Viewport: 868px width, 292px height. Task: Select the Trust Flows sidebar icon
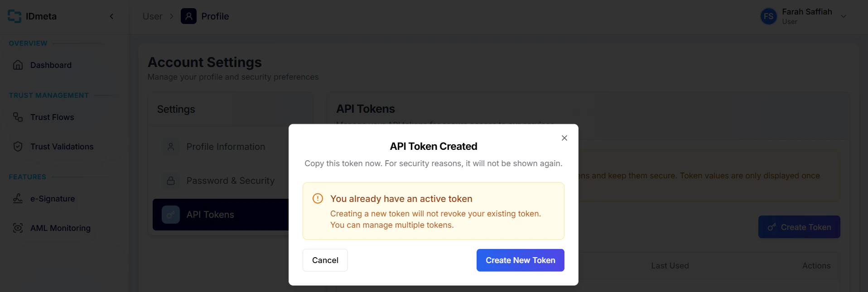(x=17, y=117)
